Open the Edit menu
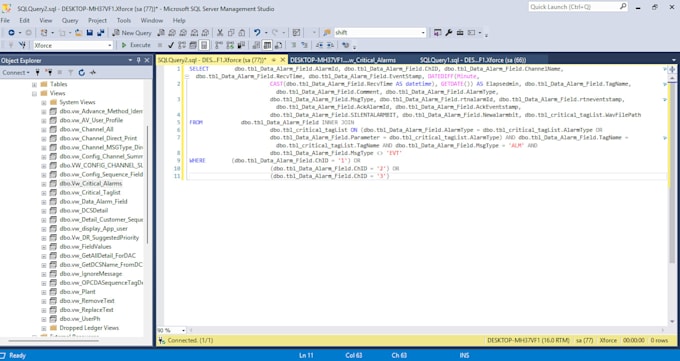The width and height of the screenshot is (680, 361). tap(24, 20)
